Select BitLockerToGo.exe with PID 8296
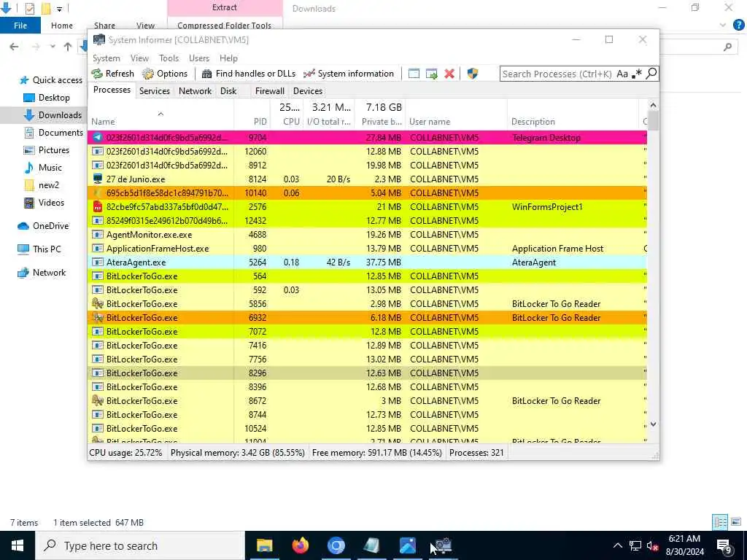This screenshot has width=747, height=560. point(368,373)
